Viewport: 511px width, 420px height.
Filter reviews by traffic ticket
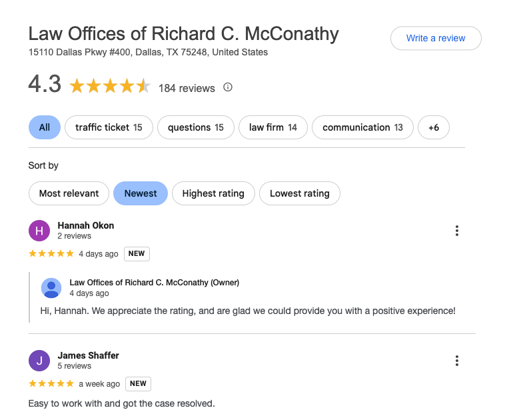[x=109, y=127]
